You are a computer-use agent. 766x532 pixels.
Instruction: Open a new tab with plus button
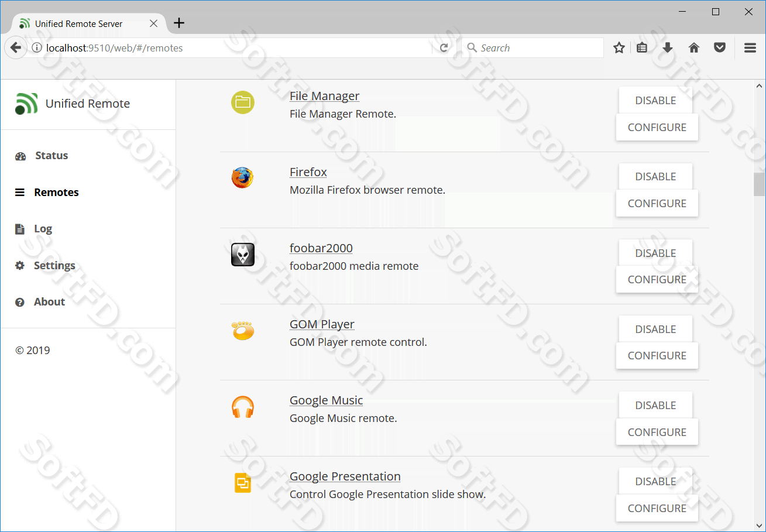pos(180,23)
